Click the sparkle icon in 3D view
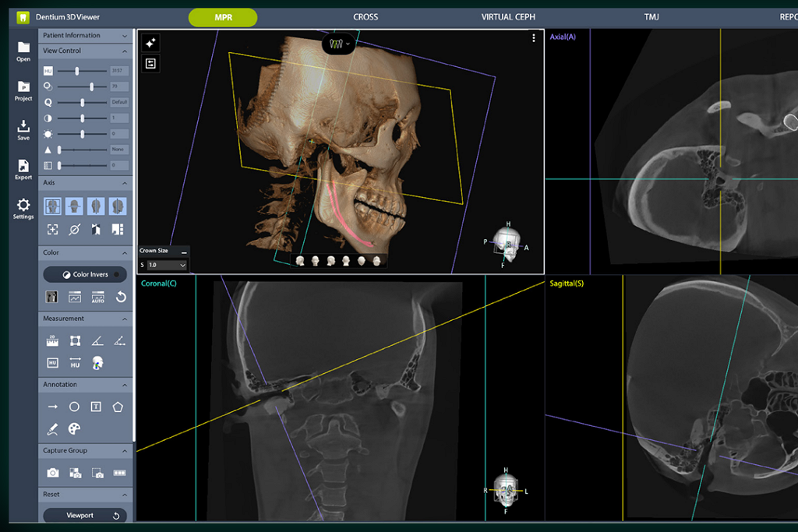This screenshot has height=532, width=798. [x=150, y=44]
